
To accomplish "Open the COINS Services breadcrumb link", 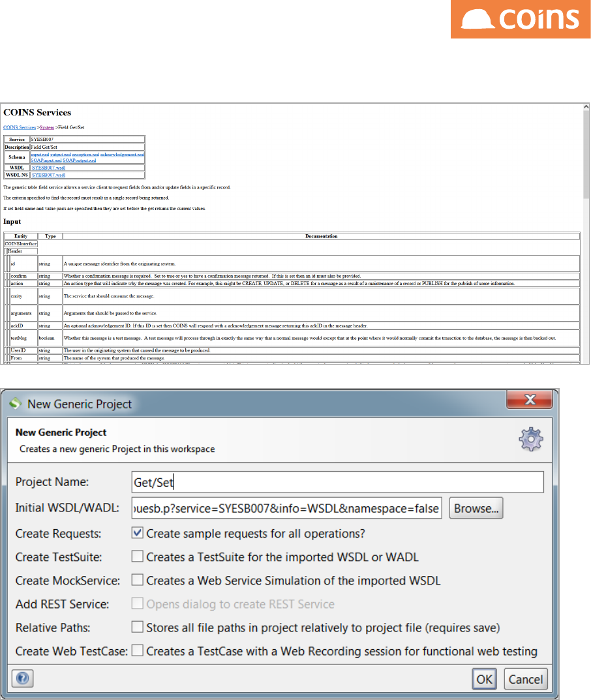I will coord(20,128).
